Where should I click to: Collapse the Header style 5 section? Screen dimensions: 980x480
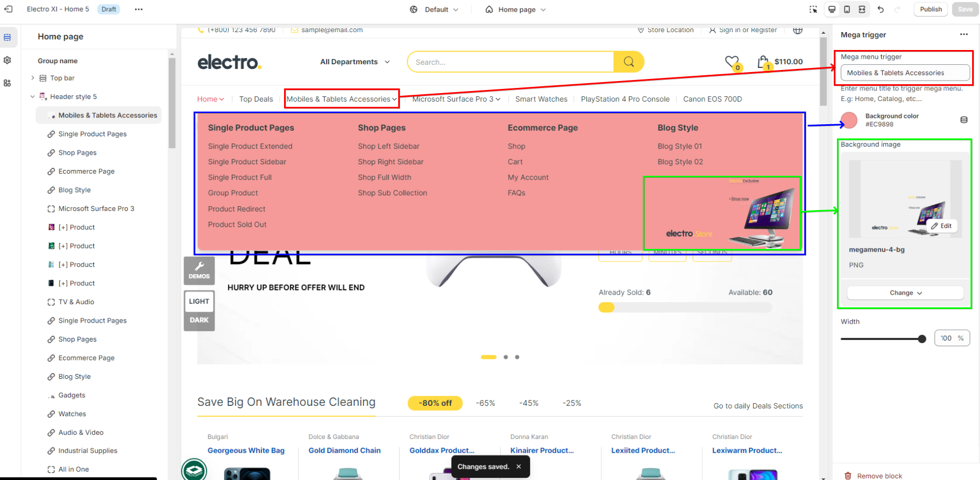33,97
